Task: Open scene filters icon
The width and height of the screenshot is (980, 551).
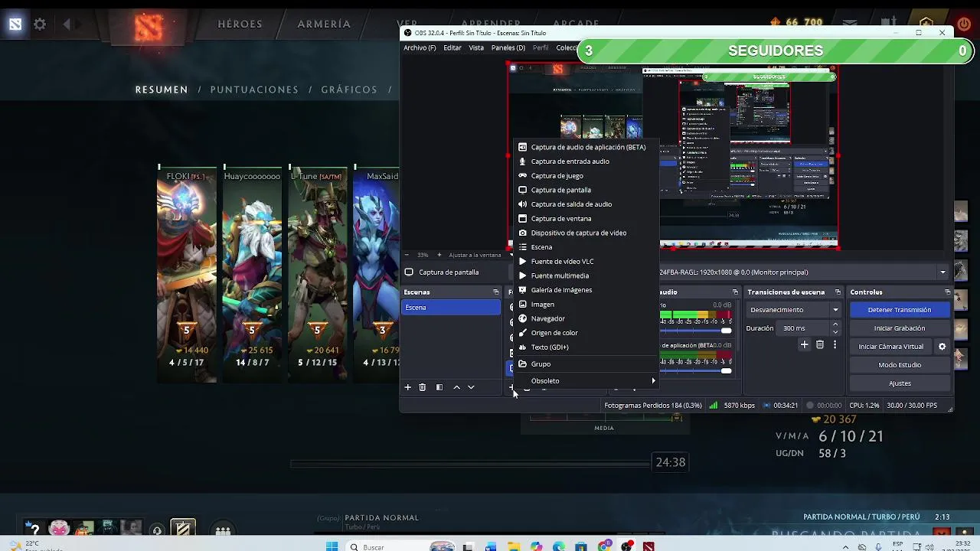Action: (439, 388)
